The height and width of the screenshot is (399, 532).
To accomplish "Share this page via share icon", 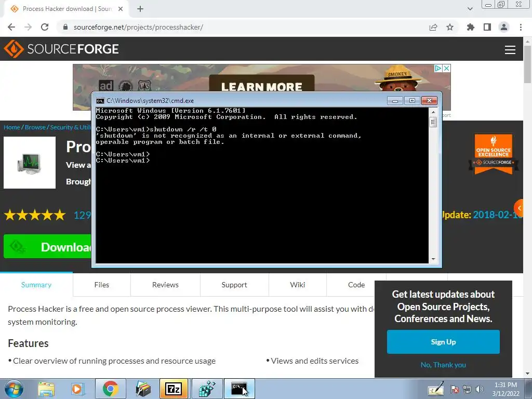I will (433, 27).
